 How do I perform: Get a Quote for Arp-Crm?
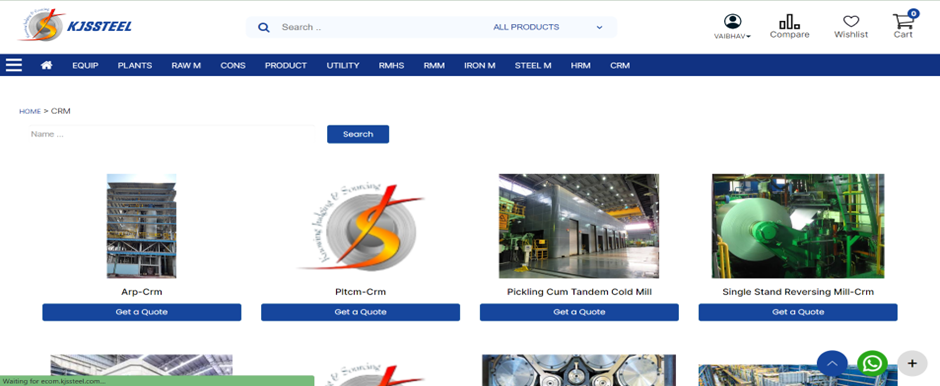[x=141, y=312]
